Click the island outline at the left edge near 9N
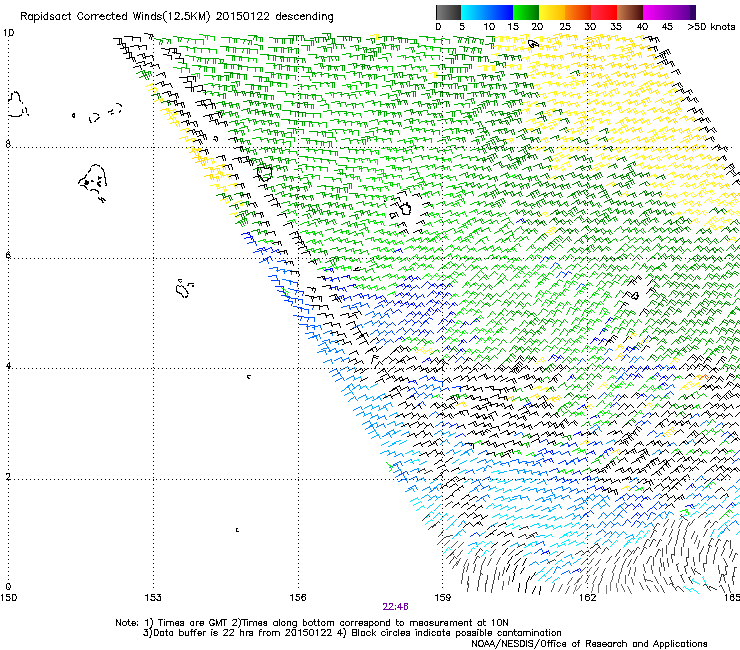Image resolution: width=740 pixels, height=650 pixels. click(17, 104)
